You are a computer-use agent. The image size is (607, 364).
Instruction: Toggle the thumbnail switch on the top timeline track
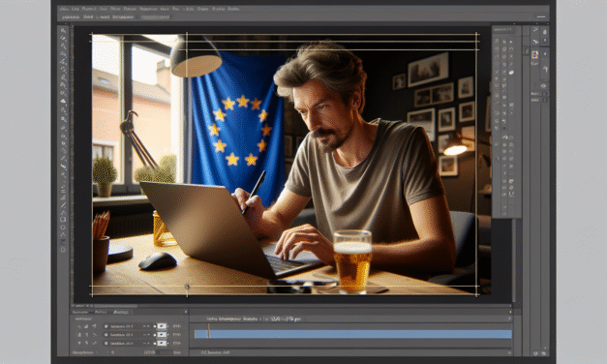(162, 326)
